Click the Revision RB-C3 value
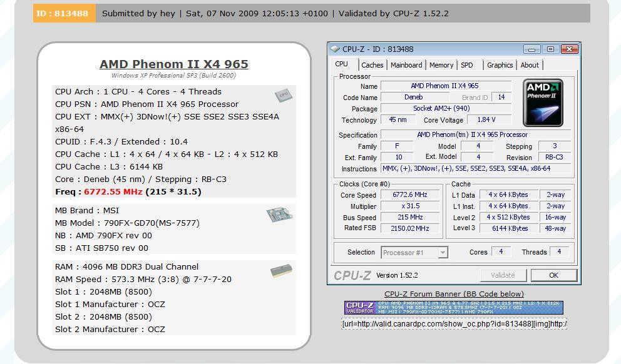Image resolution: width=621 pixels, height=364 pixels. point(554,157)
